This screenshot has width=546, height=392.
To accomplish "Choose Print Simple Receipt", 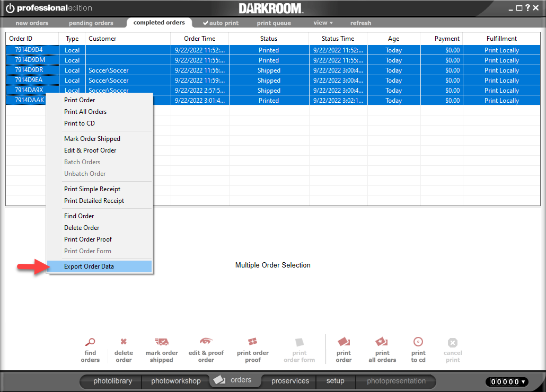I will (100, 189).
